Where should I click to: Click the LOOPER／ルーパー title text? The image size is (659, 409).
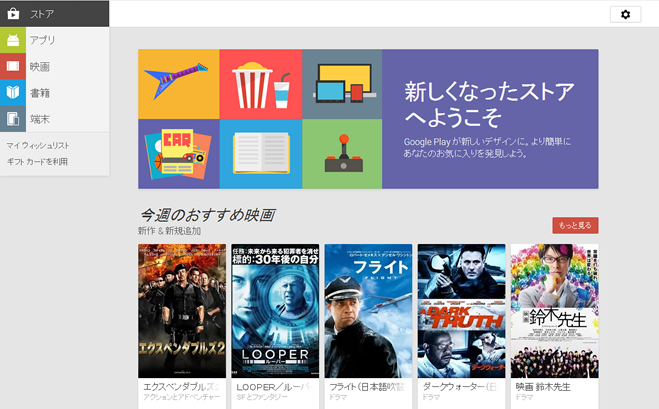click(x=273, y=387)
